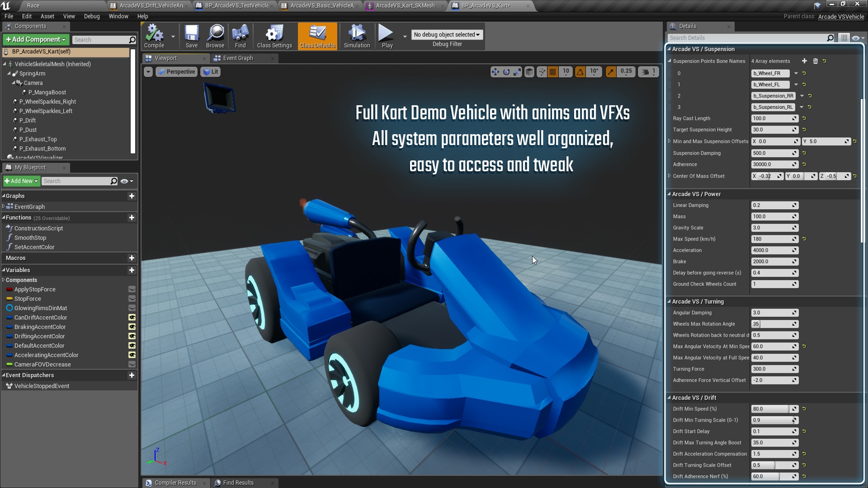
Task: Collapse the Arcade VS / Suspension section
Action: pos(670,49)
